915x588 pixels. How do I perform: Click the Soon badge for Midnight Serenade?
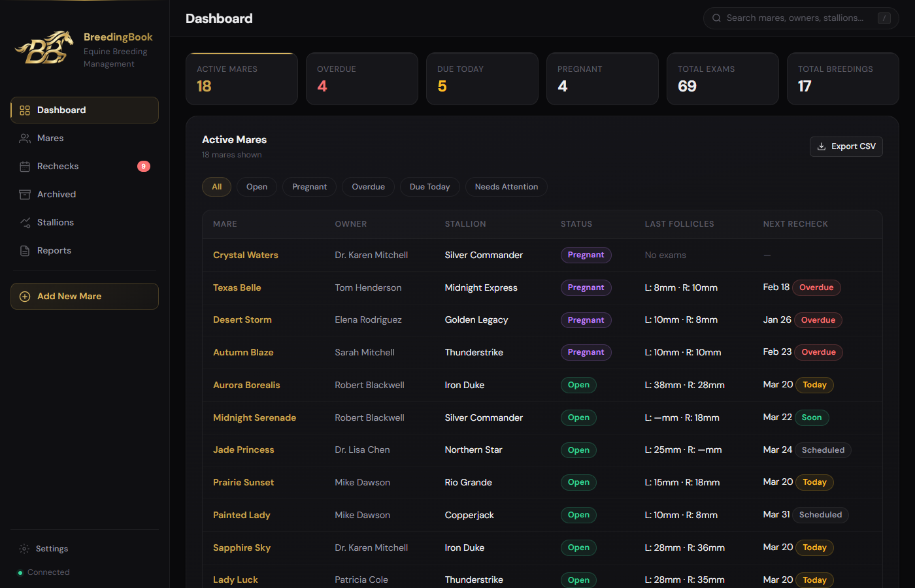(x=812, y=418)
